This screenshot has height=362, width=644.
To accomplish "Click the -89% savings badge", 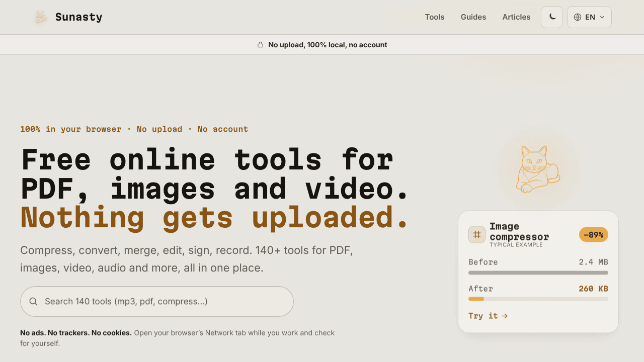I will pyautogui.click(x=594, y=235).
